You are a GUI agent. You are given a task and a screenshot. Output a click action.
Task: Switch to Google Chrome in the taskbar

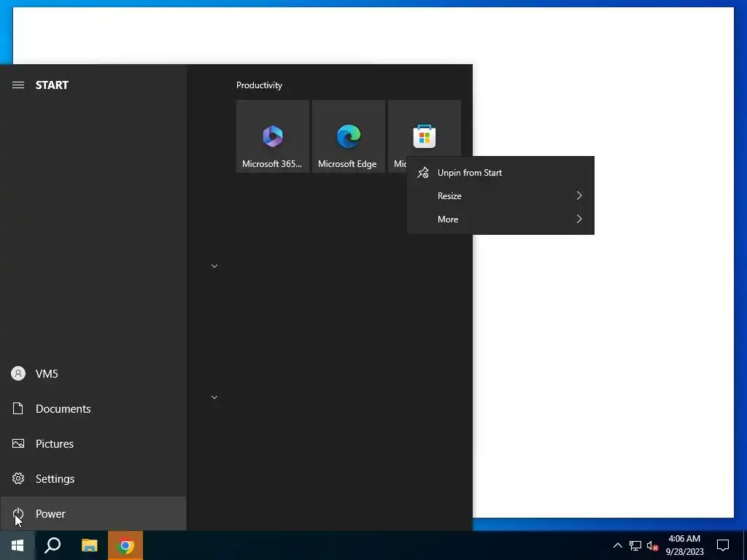[x=125, y=545]
